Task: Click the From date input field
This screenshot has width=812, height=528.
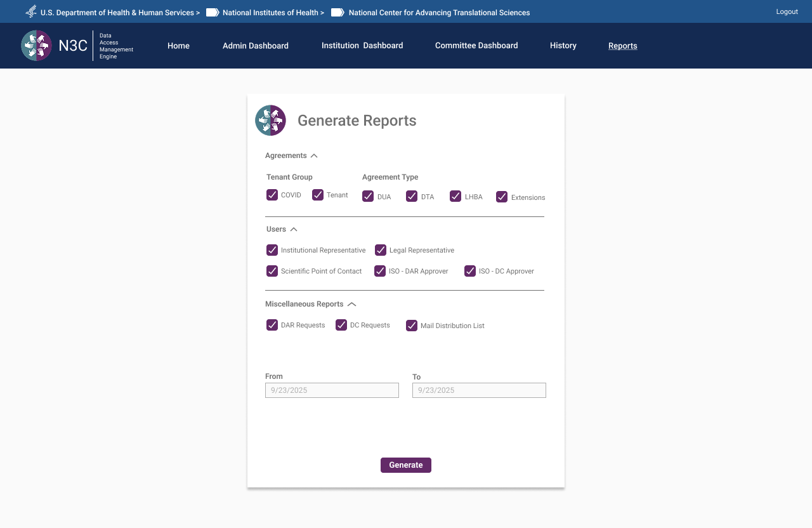Action: tap(332, 390)
